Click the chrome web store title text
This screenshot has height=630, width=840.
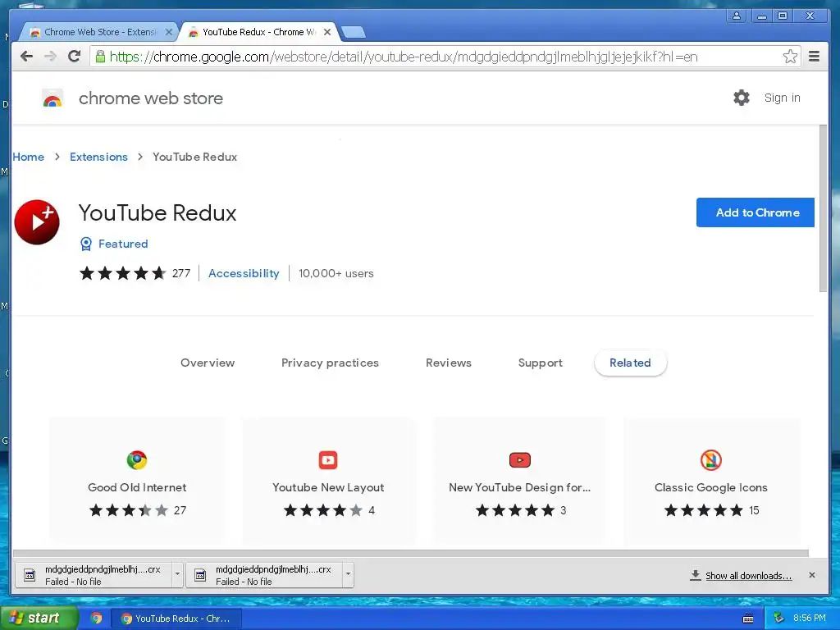point(151,98)
